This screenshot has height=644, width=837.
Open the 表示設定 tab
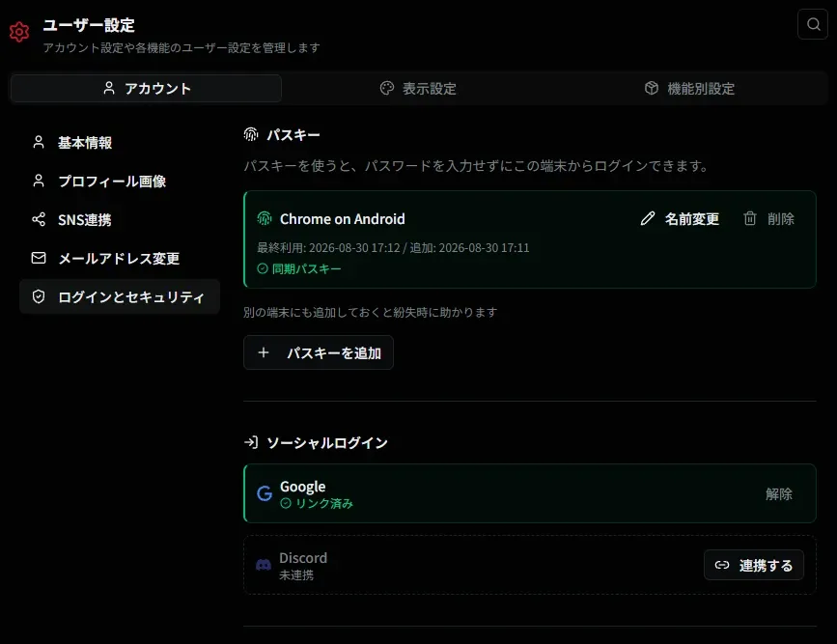[x=418, y=88]
